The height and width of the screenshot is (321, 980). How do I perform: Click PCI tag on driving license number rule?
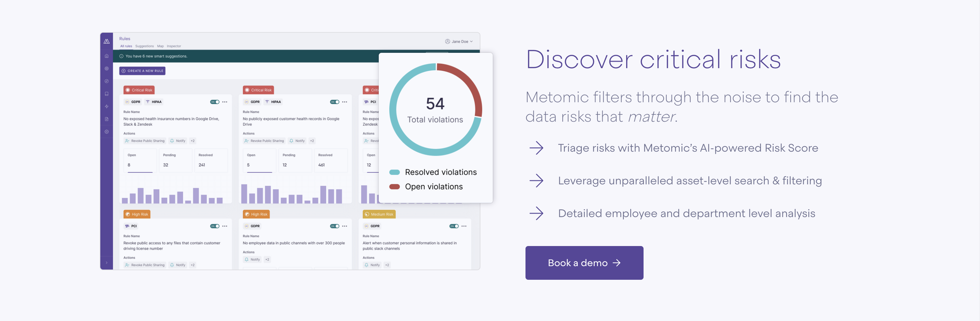[x=131, y=226]
